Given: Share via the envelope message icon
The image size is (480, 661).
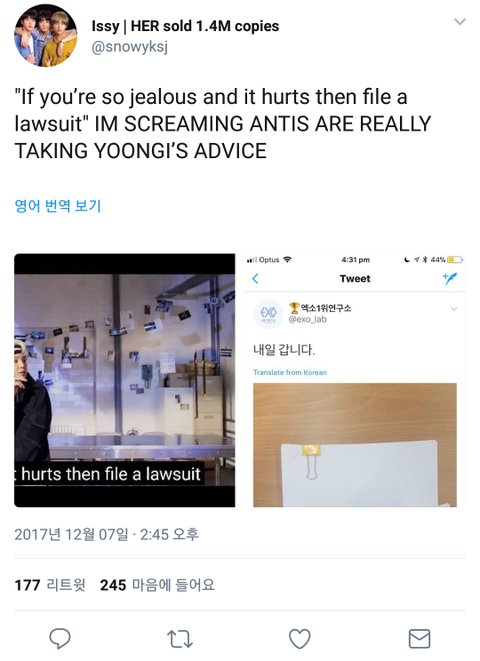Looking at the screenshot, I should pyautogui.click(x=419, y=639).
